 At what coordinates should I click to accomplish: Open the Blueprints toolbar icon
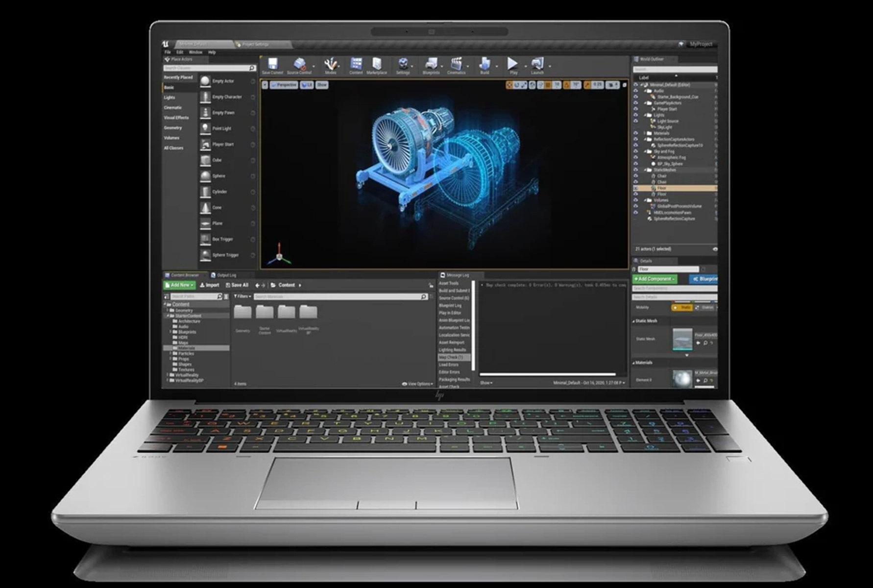coord(431,64)
